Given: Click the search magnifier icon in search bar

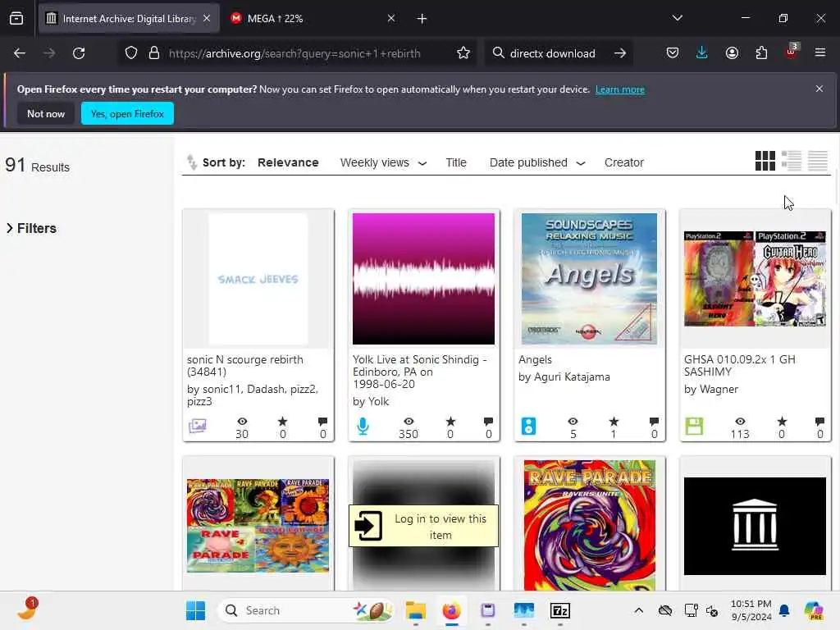Looking at the screenshot, I should click(498, 53).
